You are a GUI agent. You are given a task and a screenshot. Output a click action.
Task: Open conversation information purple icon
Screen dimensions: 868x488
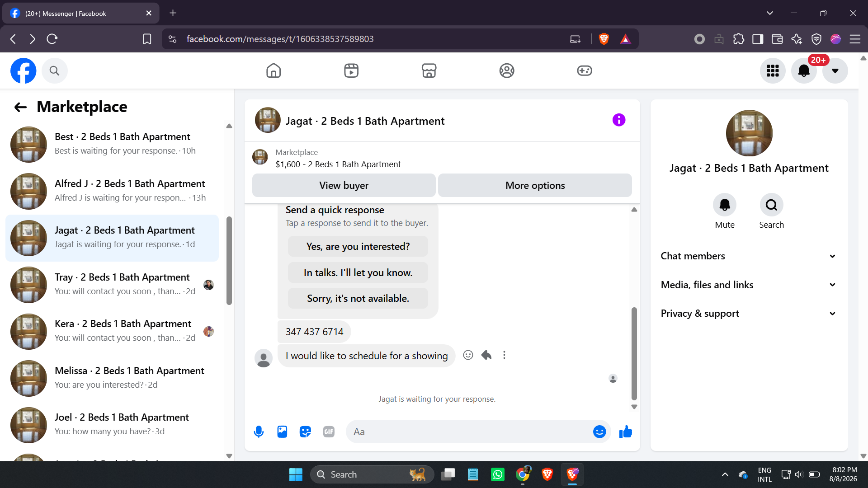(619, 120)
